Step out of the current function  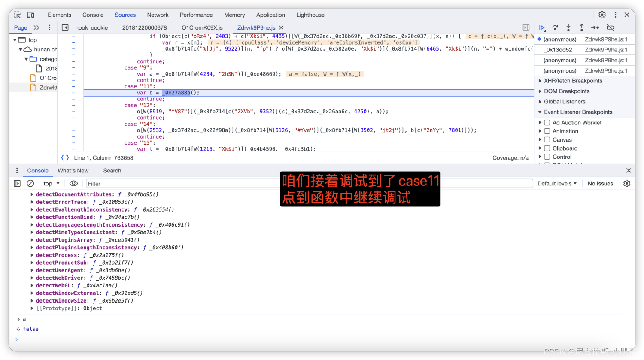tap(581, 27)
